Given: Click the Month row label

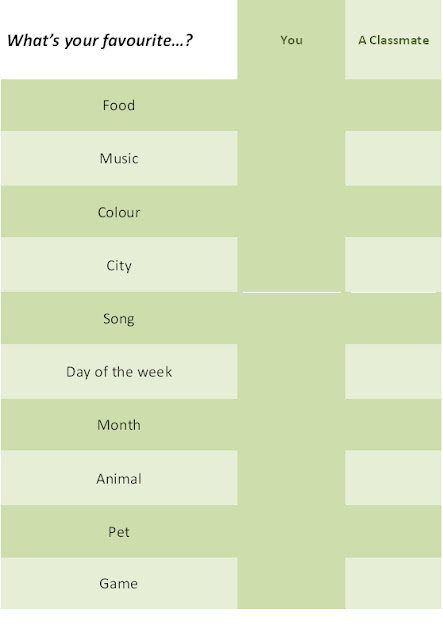Looking at the screenshot, I should click(119, 425).
